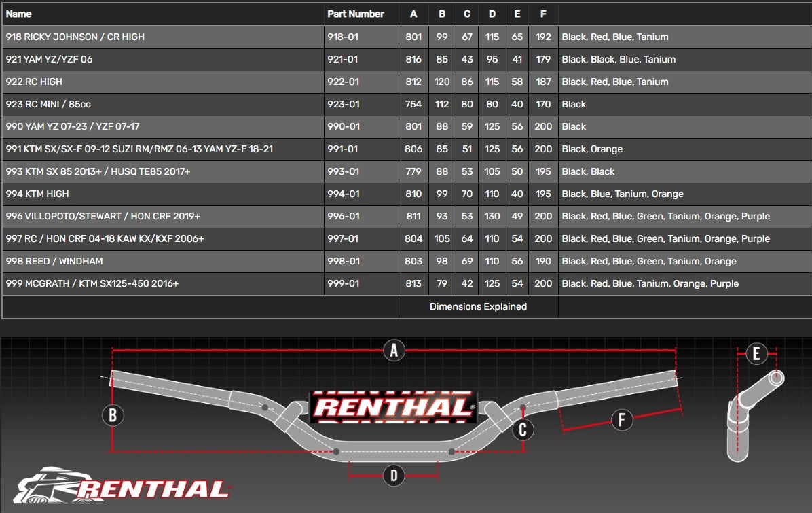Select the 999 McGrath / KTM SX125-450 row
Screen dimensions: 812x513
coord(92,283)
